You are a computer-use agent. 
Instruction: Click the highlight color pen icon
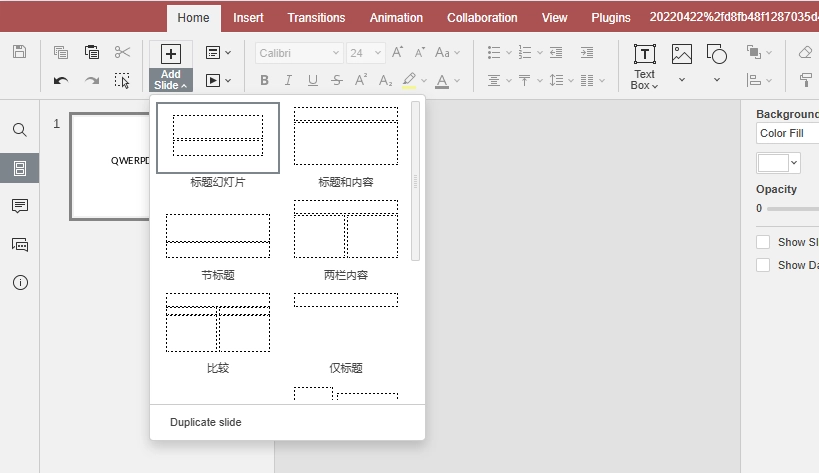tap(409, 80)
